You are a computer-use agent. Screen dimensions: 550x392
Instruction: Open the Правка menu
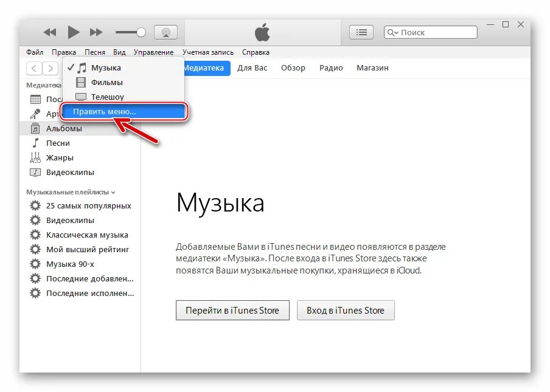pos(64,52)
